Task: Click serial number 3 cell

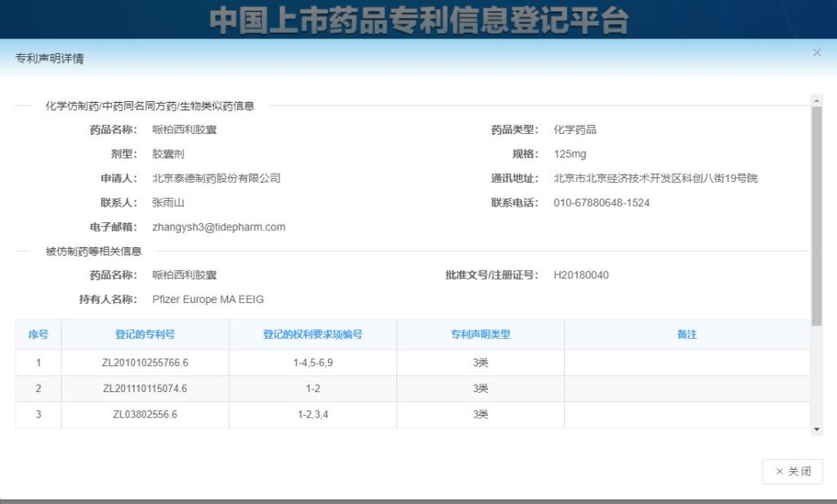Action: (38, 414)
